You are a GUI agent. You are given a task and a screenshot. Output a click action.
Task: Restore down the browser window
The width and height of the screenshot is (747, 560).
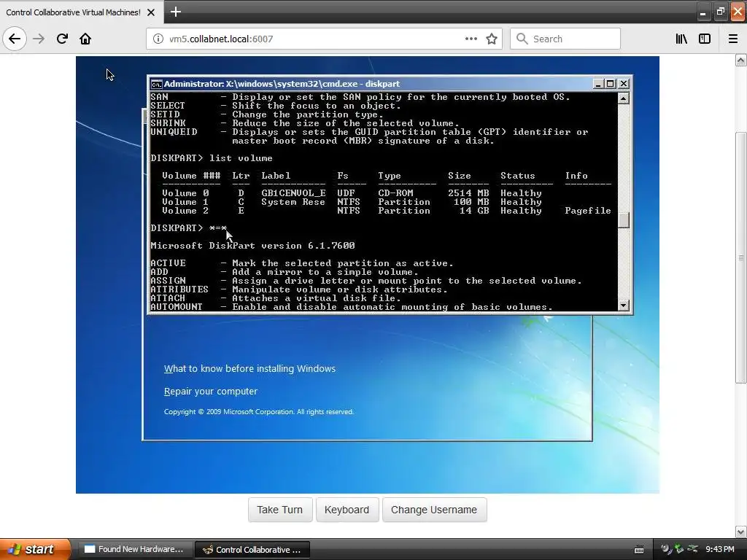(720, 12)
